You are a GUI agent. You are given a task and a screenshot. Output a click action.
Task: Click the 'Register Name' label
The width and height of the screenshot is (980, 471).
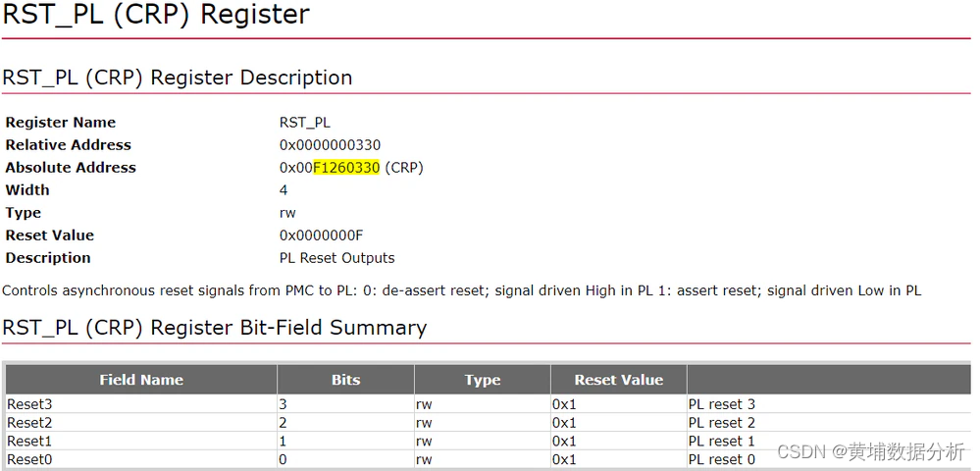click(x=61, y=123)
